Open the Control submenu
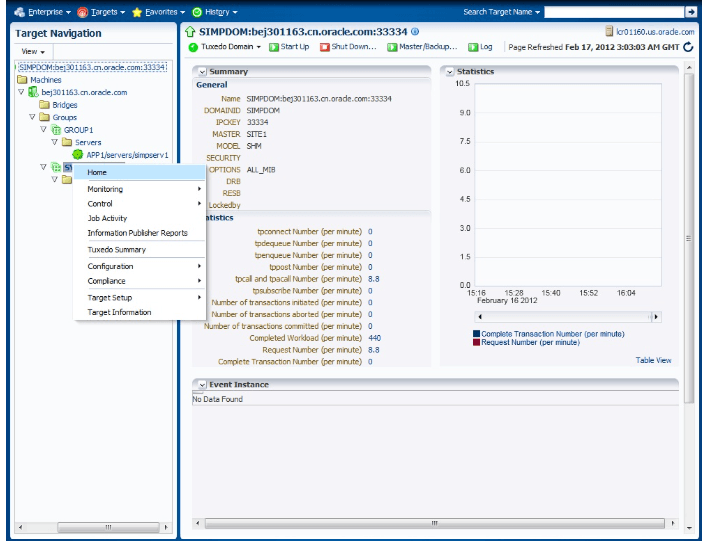Viewport: 702px width, 541px height. click(x=139, y=204)
